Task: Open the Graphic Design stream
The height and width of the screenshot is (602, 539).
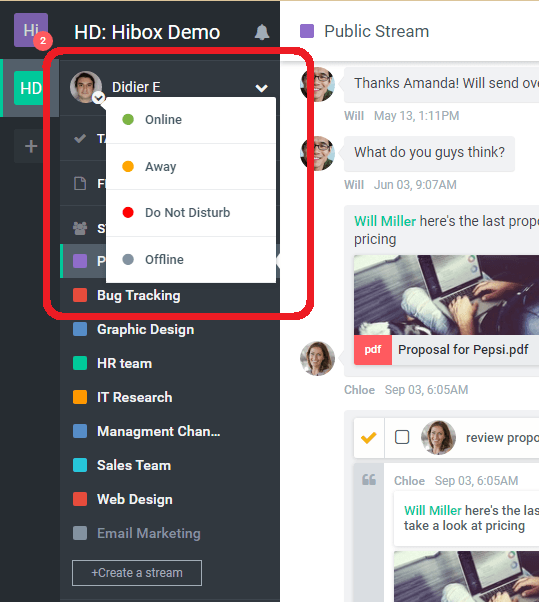Action: point(145,329)
